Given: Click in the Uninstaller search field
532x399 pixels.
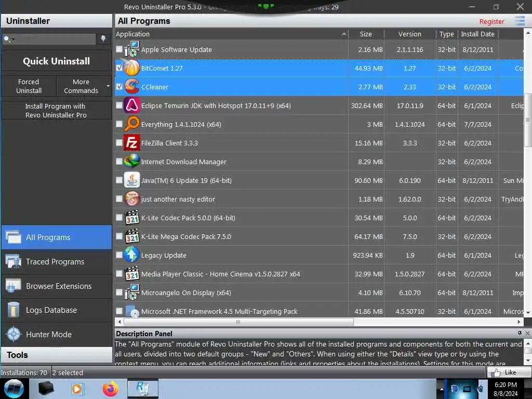Looking at the screenshot, I should tap(56, 39).
